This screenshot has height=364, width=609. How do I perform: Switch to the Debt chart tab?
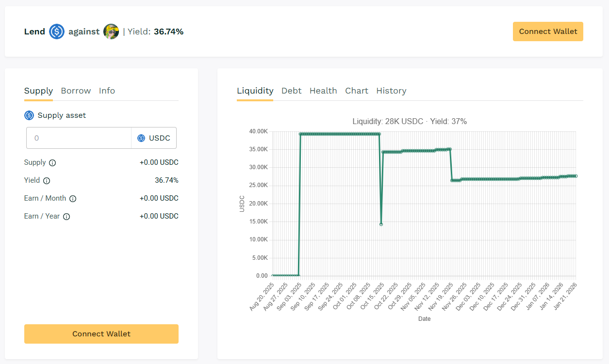(291, 91)
